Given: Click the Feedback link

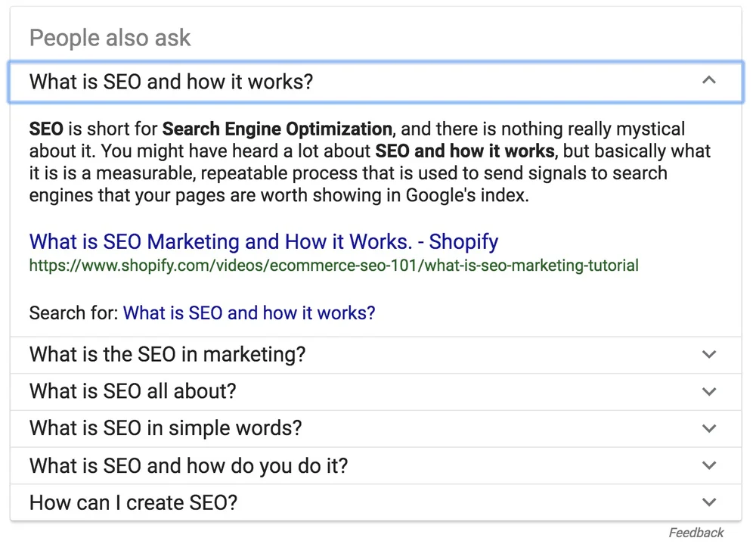Looking at the screenshot, I should pos(696,533).
